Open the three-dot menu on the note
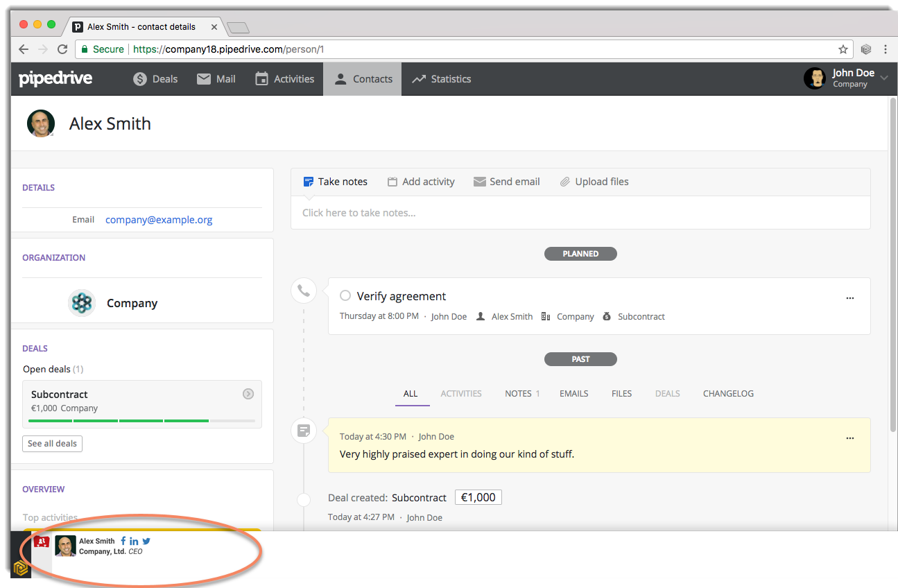 coord(850,438)
